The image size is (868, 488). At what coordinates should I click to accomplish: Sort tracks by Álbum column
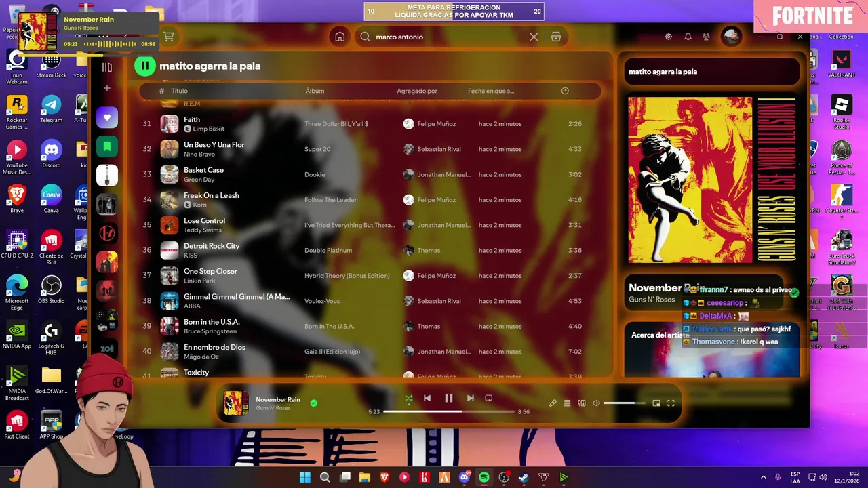click(x=315, y=91)
